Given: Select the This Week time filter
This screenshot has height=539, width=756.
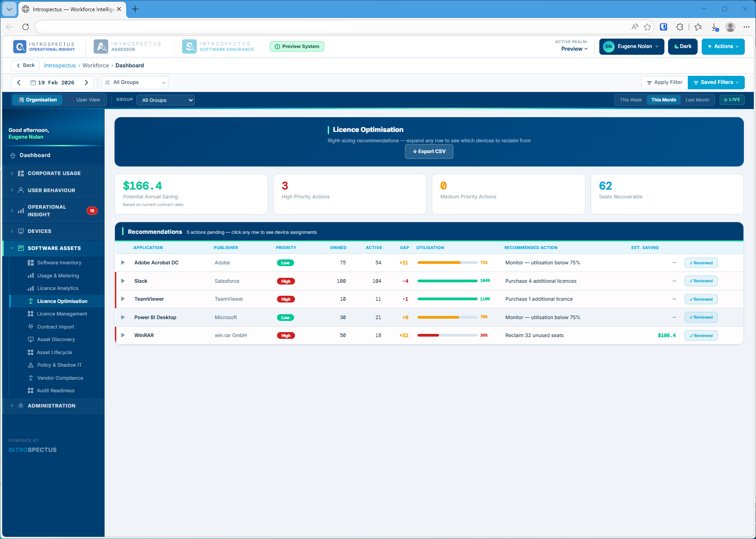Looking at the screenshot, I should (630, 100).
